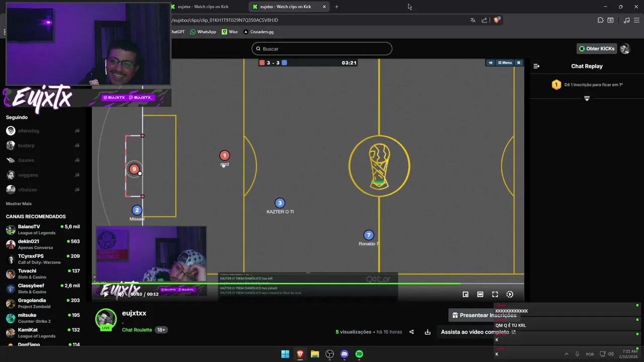Seek on the green clip progress bar
The height and width of the screenshot is (362, 644).
(x=308, y=283)
